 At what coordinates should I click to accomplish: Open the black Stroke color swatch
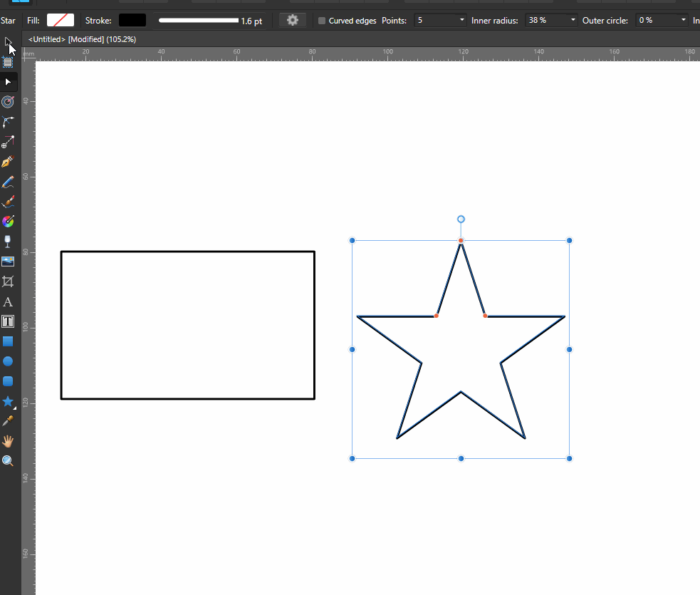click(132, 20)
